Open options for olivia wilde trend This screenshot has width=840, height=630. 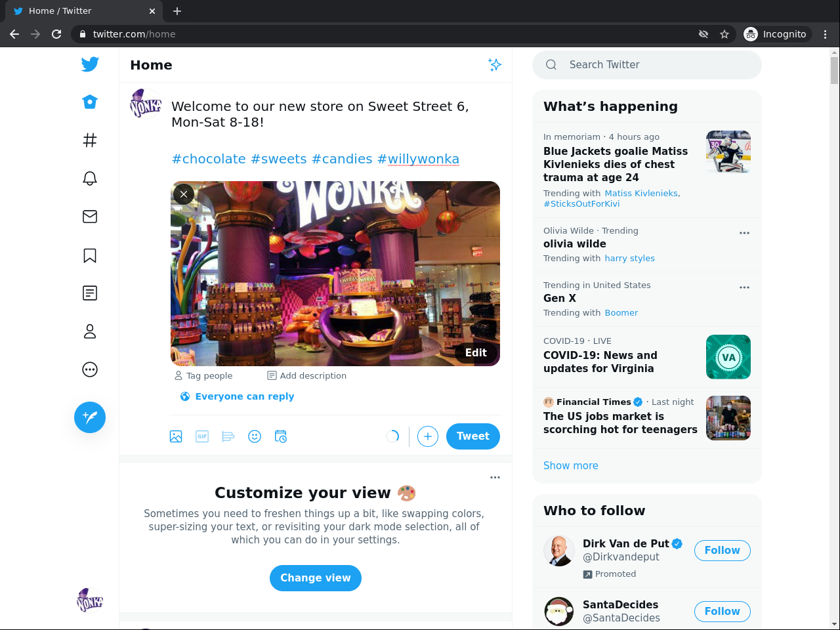click(x=744, y=233)
